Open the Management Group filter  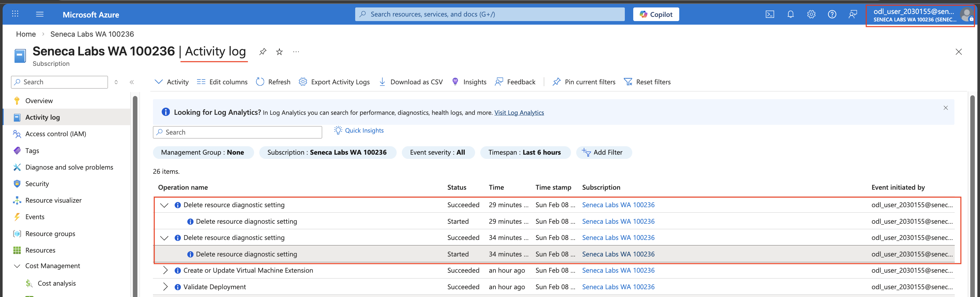pyautogui.click(x=203, y=152)
